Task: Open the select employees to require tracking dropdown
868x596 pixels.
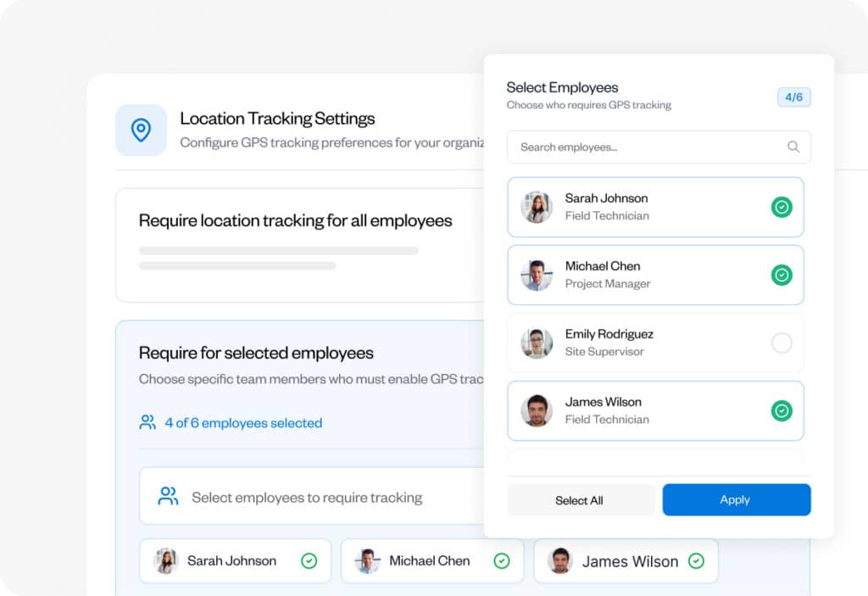Action: click(x=307, y=497)
